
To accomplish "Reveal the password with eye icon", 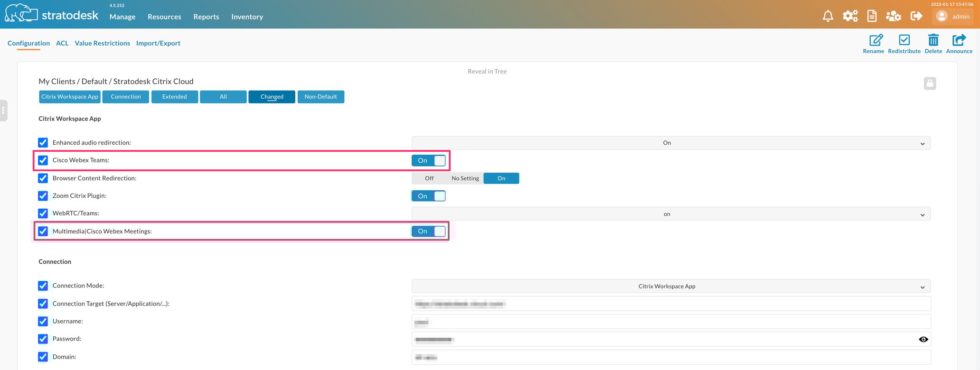I will [923, 339].
